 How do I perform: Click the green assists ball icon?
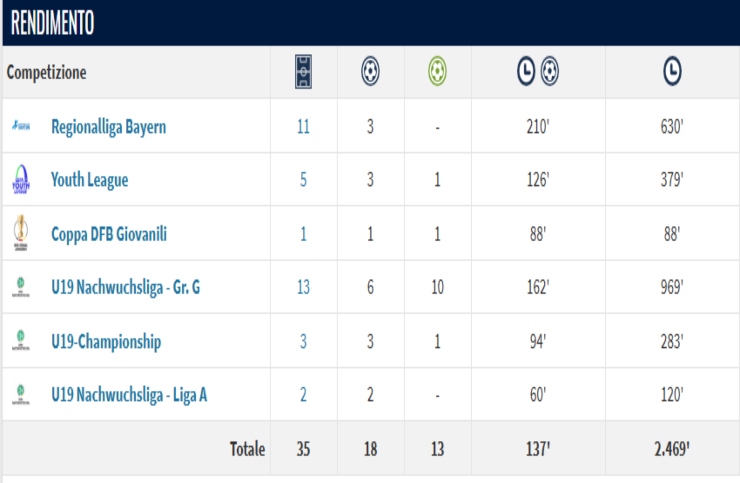click(x=437, y=72)
